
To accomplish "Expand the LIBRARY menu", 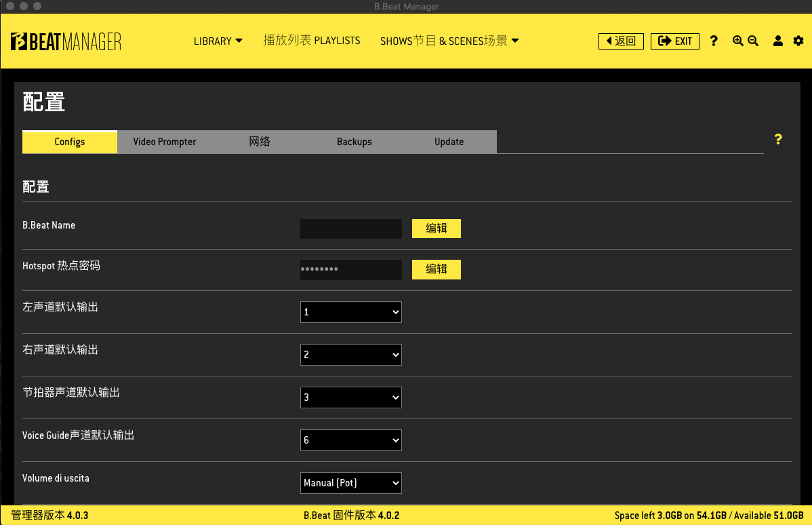I will (218, 41).
